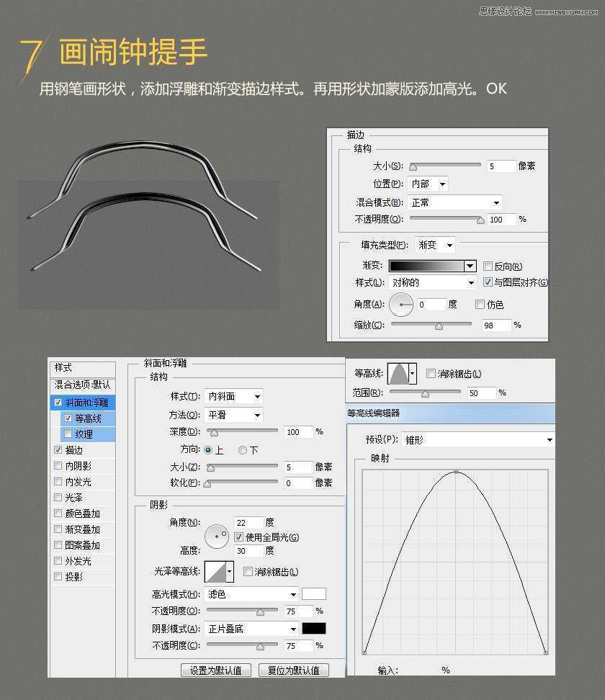Viewport: 605px width, 700px height.
Task: Click the 角度 field showing 22
Action: 248,522
